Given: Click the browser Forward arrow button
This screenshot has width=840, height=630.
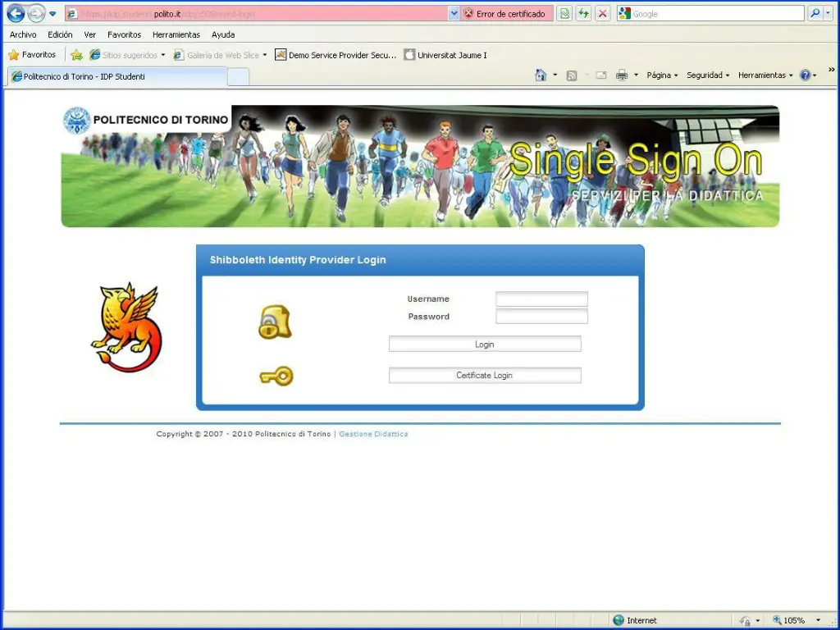Looking at the screenshot, I should tap(36, 13).
